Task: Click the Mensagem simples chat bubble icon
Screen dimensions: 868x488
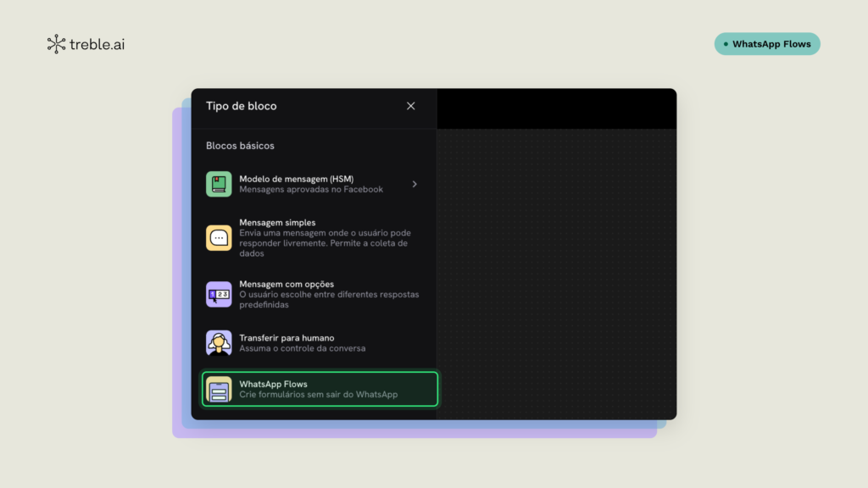Action: (219, 238)
